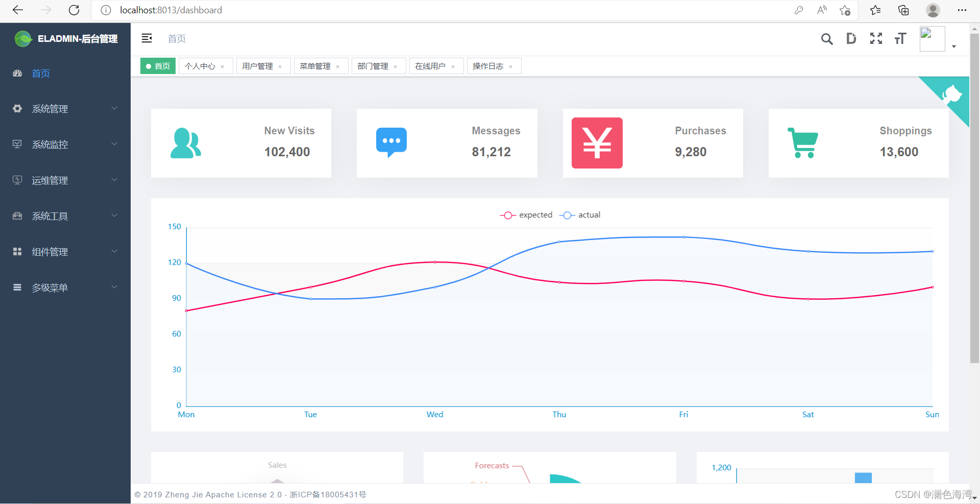Image resolution: width=980 pixels, height=504 pixels.
Task: Click the font size adjustment icon
Action: [900, 38]
